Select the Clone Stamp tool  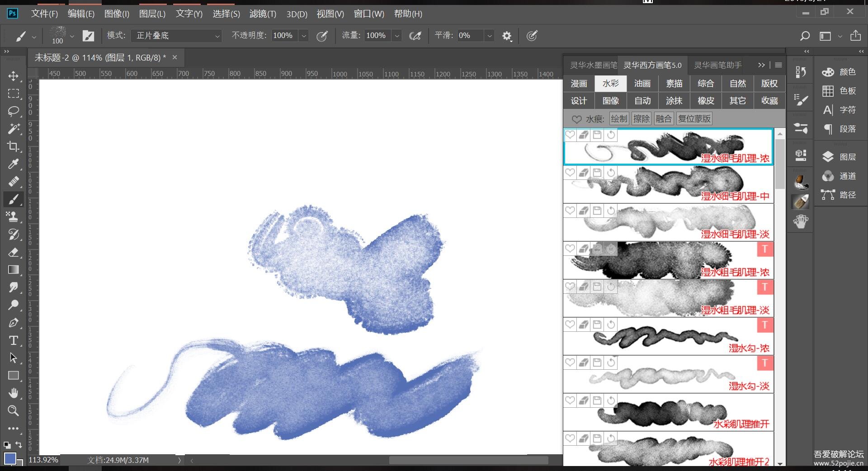pos(14,217)
